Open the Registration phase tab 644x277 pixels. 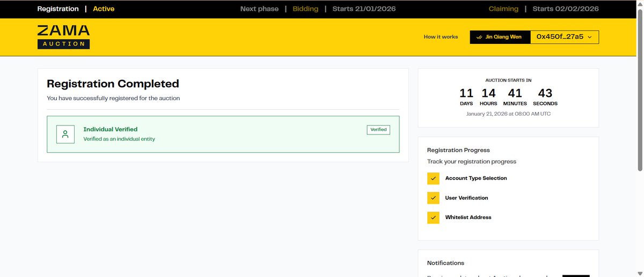click(x=58, y=9)
